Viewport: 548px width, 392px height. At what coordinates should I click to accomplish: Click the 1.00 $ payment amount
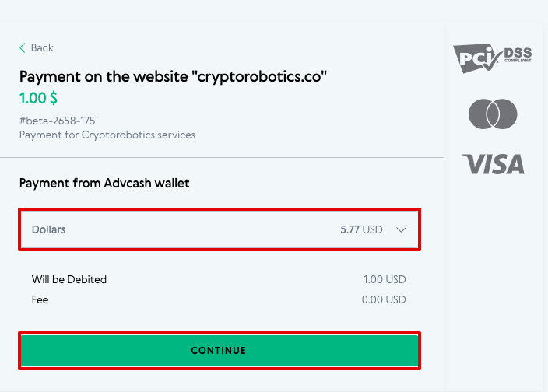click(38, 98)
